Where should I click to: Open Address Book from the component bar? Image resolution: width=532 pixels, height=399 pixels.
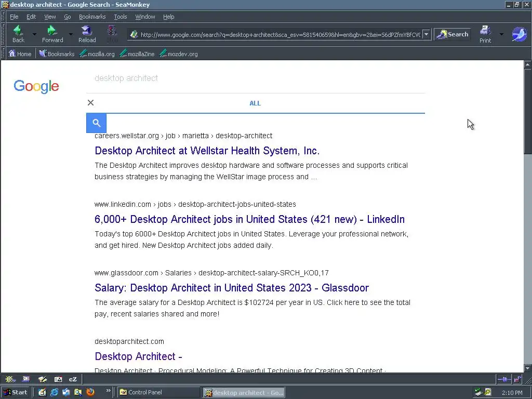tap(58, 379)
